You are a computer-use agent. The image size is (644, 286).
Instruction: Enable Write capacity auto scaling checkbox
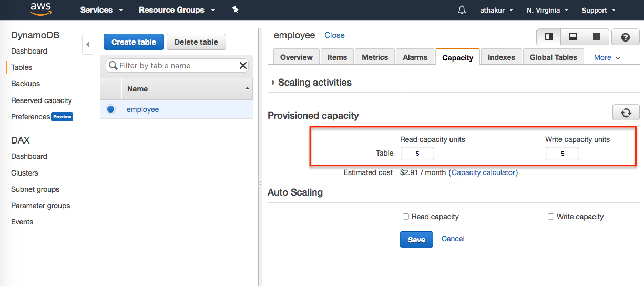coord(551,217)
